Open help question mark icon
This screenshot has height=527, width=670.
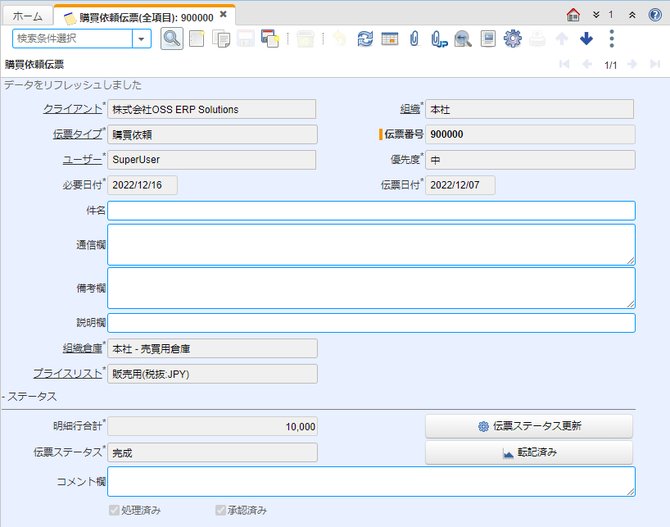click(655, 15)
